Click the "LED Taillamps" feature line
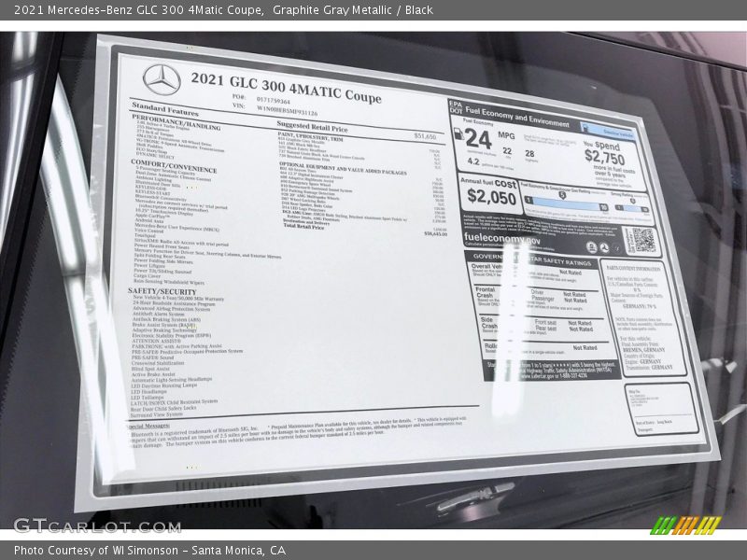Viewport: 747px width, 560px height. [x=148, y=398]
